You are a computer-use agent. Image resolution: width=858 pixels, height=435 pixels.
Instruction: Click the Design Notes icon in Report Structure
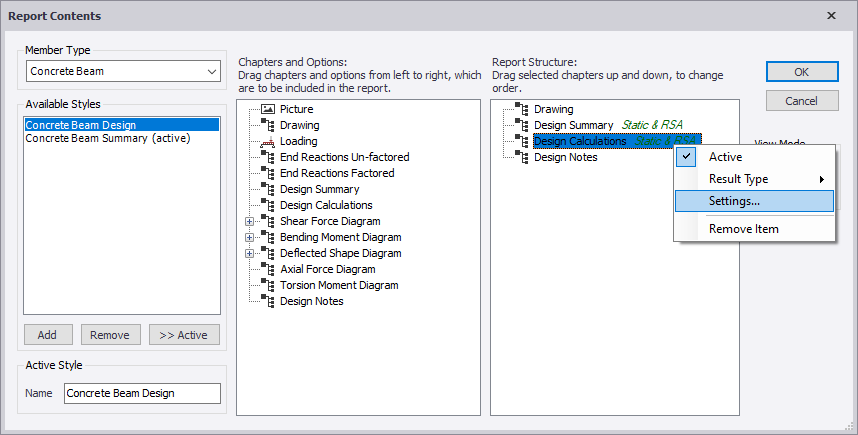[x=521, y=157]
